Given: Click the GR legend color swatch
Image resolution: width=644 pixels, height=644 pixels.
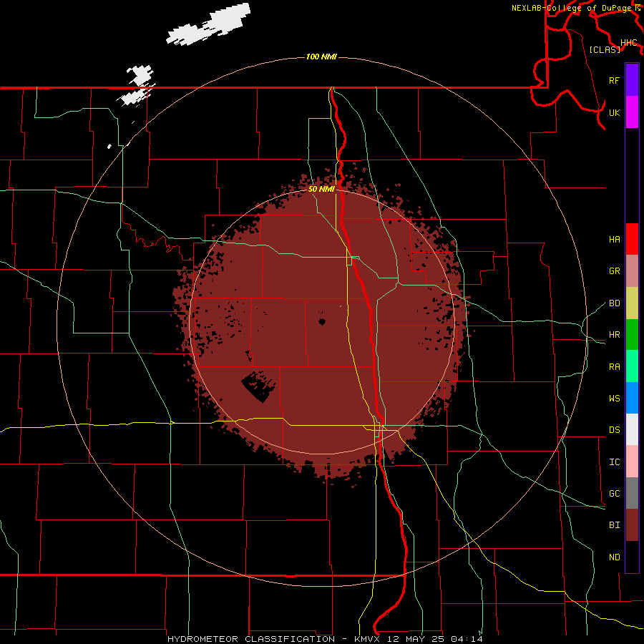Looking at the screenshot, I should (x=632, y=271).
